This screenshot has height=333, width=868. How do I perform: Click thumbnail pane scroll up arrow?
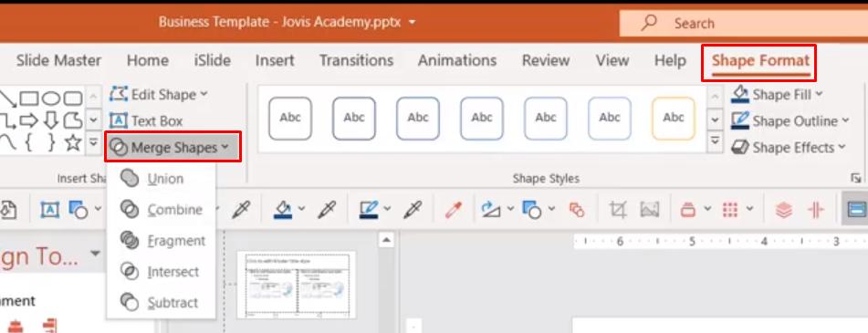(x=386, y=241)
